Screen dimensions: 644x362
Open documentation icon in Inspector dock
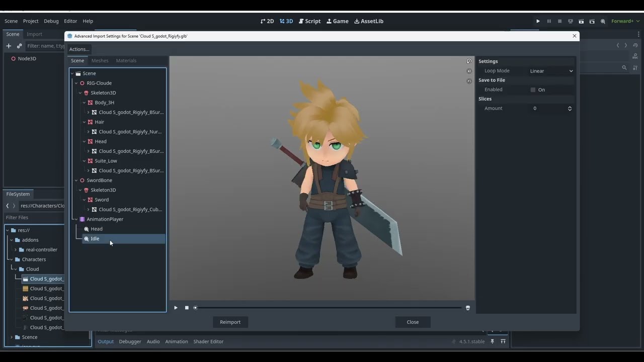click(635, 56)
